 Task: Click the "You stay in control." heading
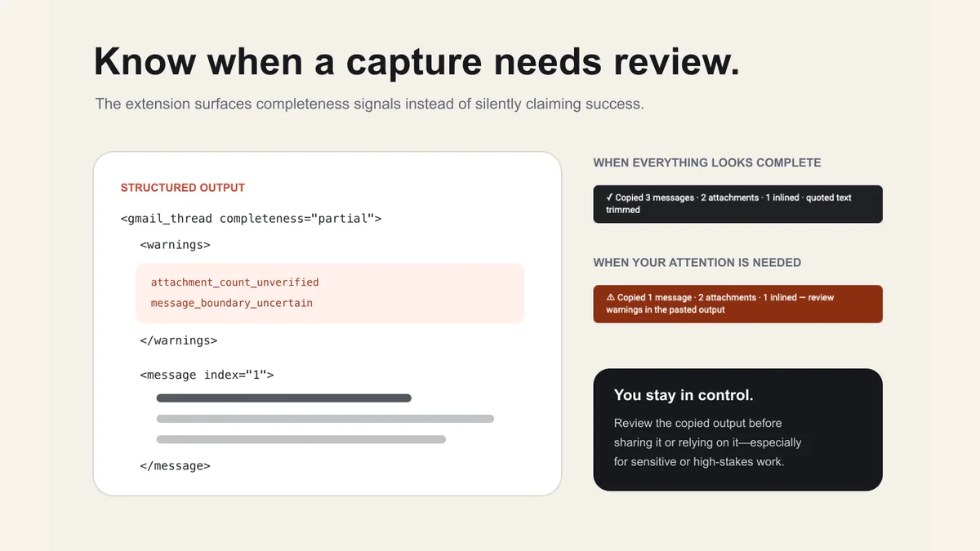(x=684, y=395)
